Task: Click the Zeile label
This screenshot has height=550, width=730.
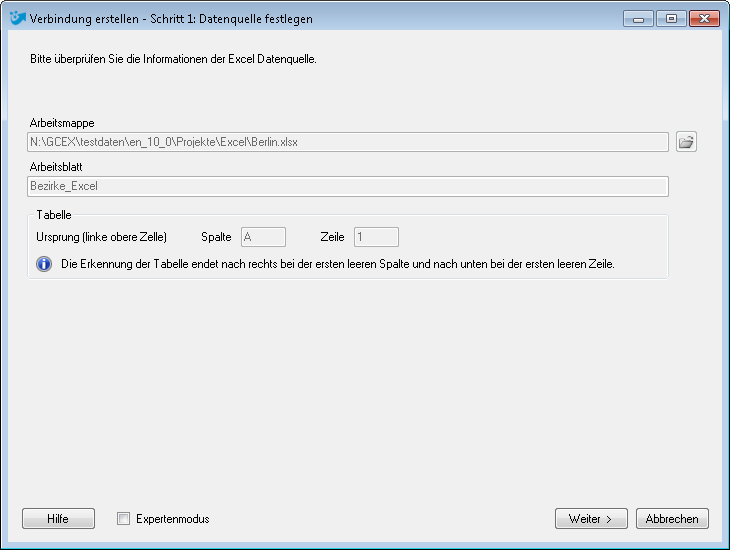Action: [x=332, y=237]
